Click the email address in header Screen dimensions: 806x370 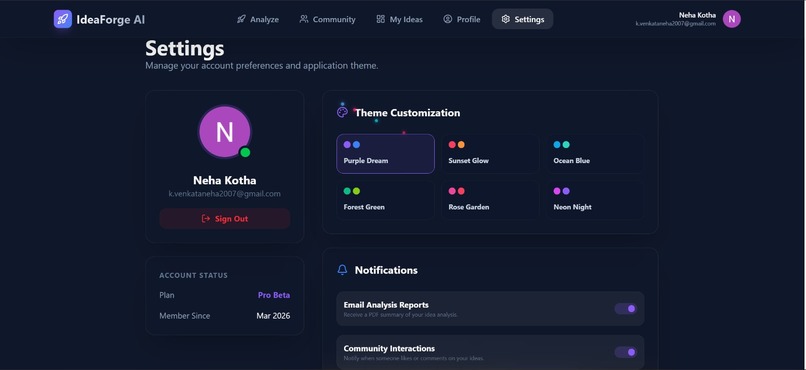pos(675,24)
